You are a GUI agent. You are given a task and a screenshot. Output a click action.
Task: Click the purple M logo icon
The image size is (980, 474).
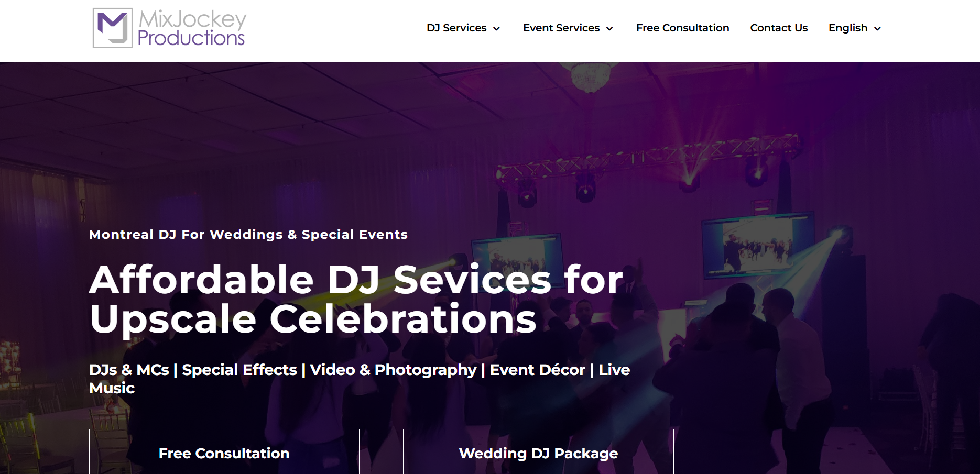coord(112,28)
